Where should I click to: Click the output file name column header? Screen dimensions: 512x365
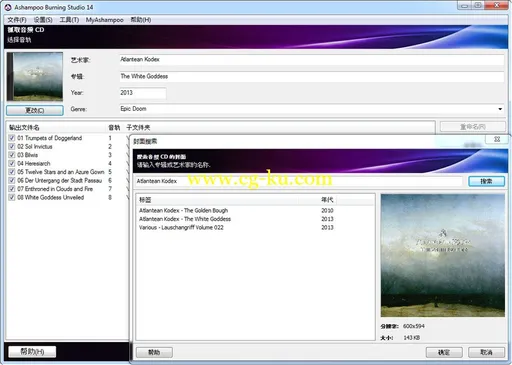point(56,127)
